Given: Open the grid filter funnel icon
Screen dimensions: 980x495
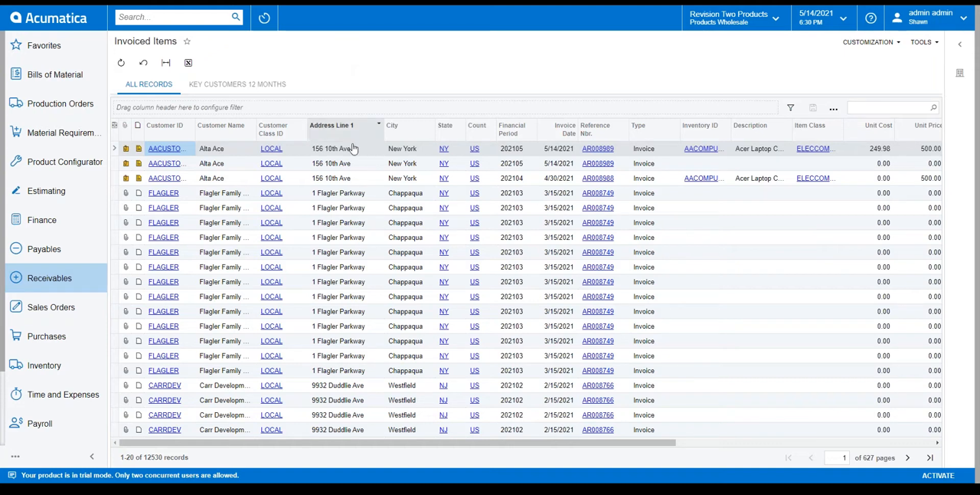Looking at the screenshot, I should click(x=790, y=108).
